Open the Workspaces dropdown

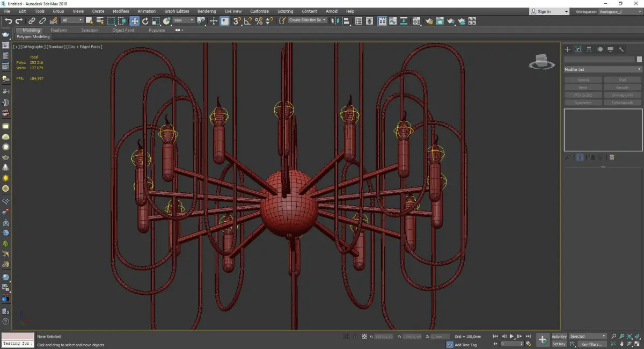(619, 11)
